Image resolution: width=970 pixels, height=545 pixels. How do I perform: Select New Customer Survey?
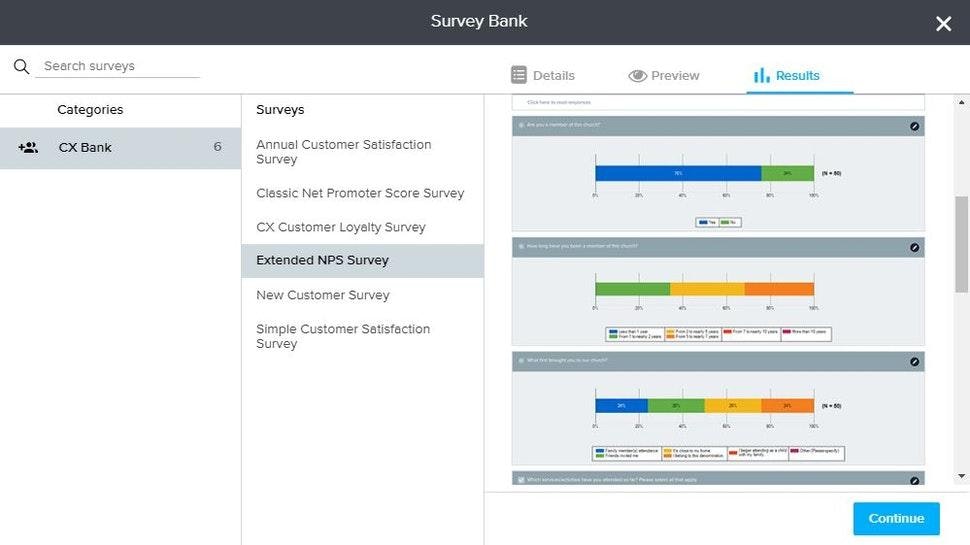tap(323, 295)
